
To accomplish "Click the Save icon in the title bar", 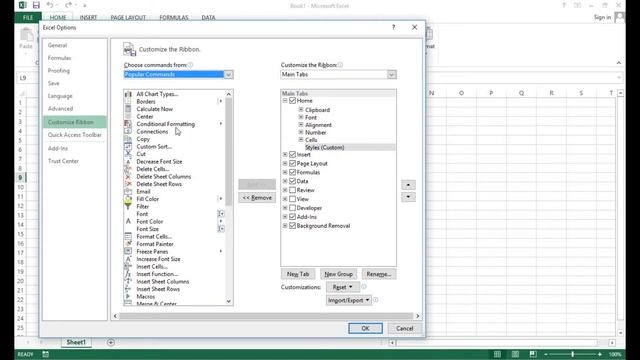I will (36, 5).
